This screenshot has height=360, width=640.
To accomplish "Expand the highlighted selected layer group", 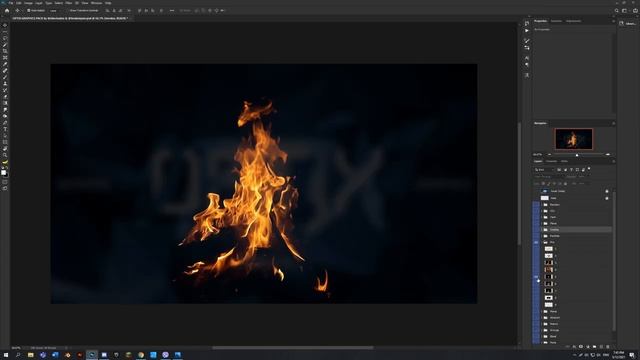I will pyautogui.click(x=542, y=230).
